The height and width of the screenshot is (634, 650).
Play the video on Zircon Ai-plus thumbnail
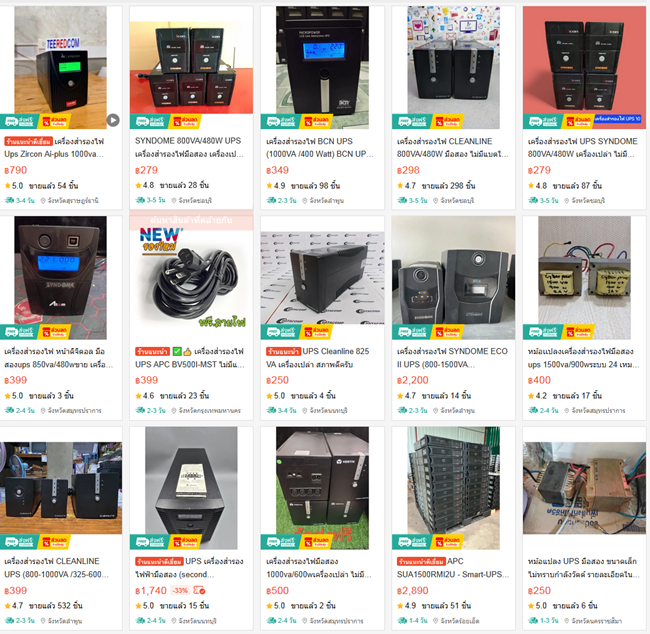tap(113, 120)
